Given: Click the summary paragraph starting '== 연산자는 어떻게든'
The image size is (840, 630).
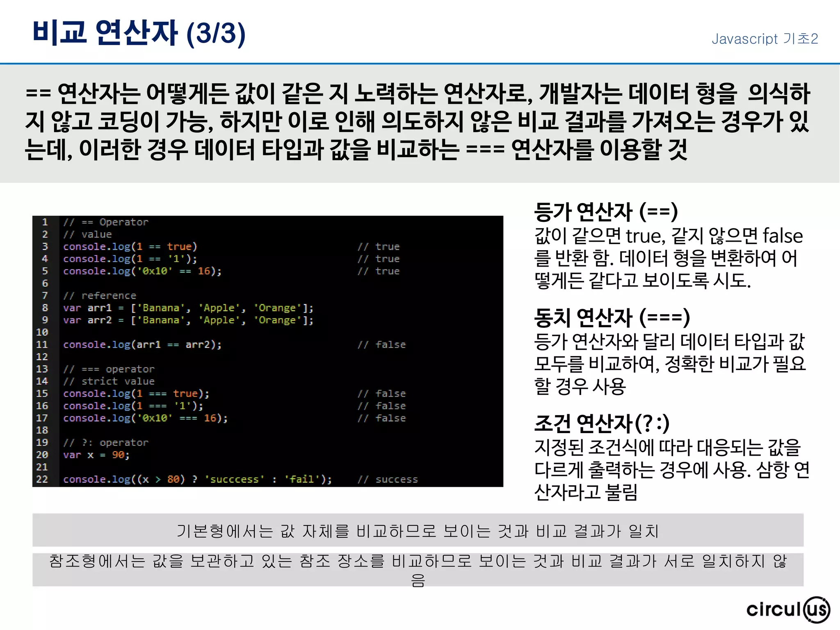Looking at the screenshot, I should point(418,121).
